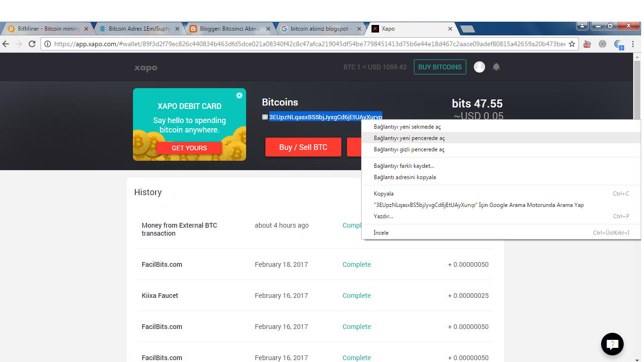The image size is (644, 362).
Task: Click Chrome people profile button
Action: point(583,25)
